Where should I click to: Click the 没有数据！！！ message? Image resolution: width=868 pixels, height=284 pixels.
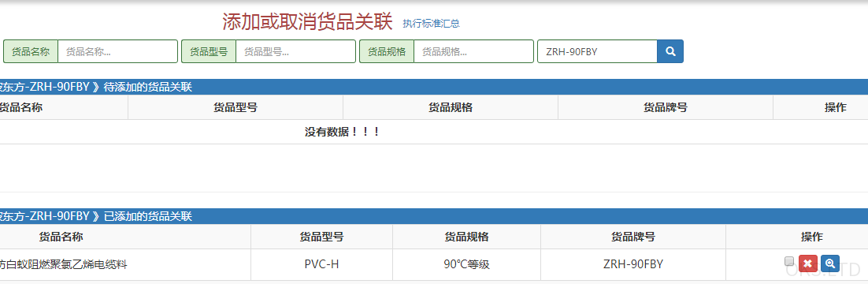pos(342,132)
